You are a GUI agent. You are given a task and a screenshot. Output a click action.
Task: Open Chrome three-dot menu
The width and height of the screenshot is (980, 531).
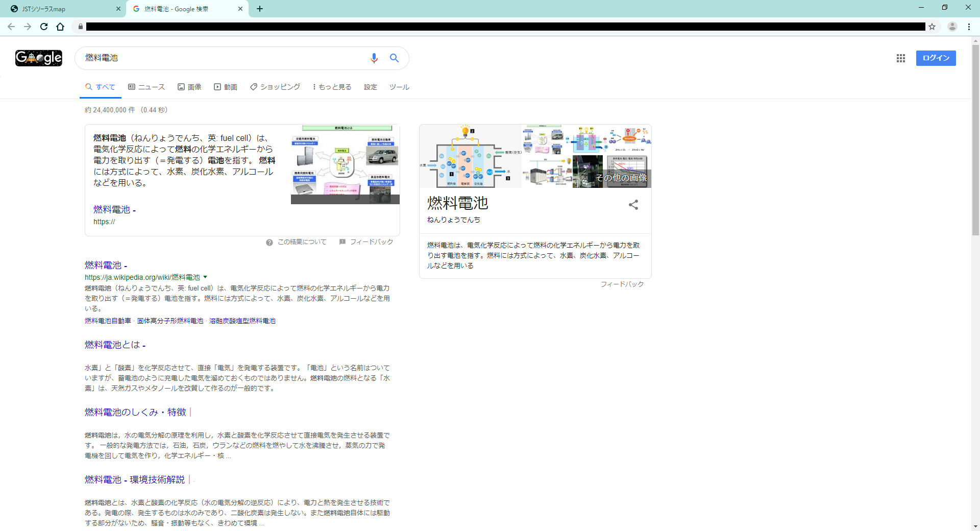(x=969, y=27)
